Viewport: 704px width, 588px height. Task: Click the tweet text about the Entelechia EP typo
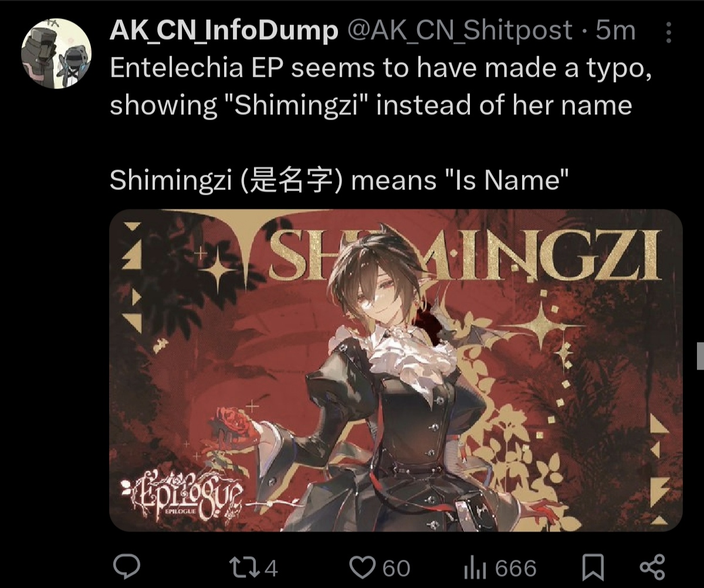point(381,87)
